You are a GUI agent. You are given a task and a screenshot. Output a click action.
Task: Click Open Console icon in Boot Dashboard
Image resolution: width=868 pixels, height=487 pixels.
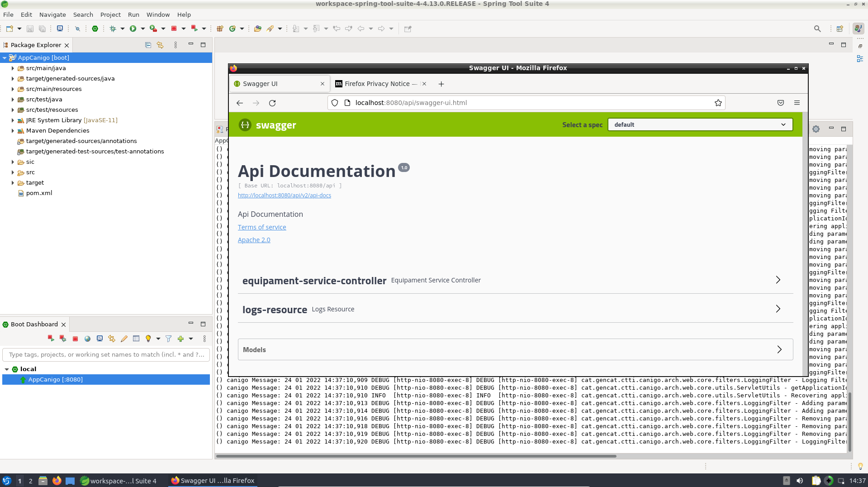click(100, 339)
